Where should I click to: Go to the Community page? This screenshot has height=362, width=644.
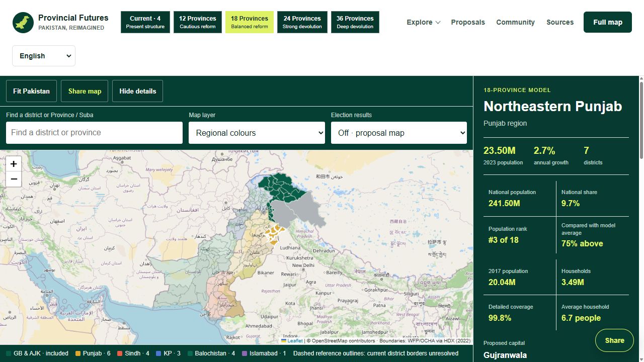[x=515, y=22]
